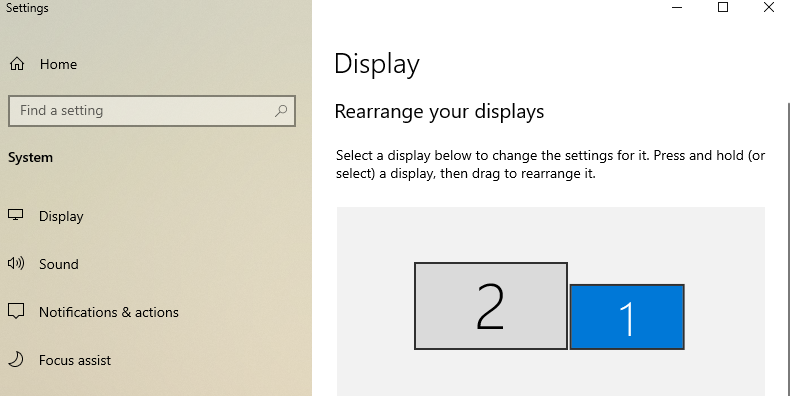Focus the Find a setting search box

(x=152, y=111)
